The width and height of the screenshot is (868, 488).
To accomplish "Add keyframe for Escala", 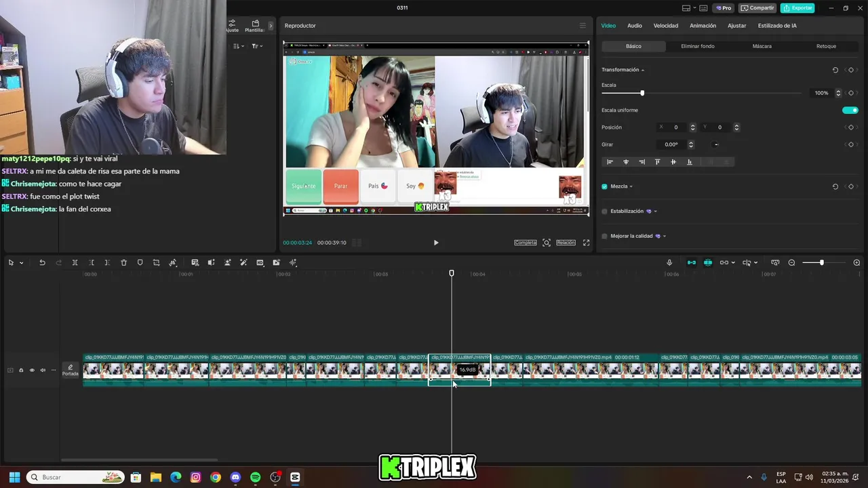I will 851,93.
